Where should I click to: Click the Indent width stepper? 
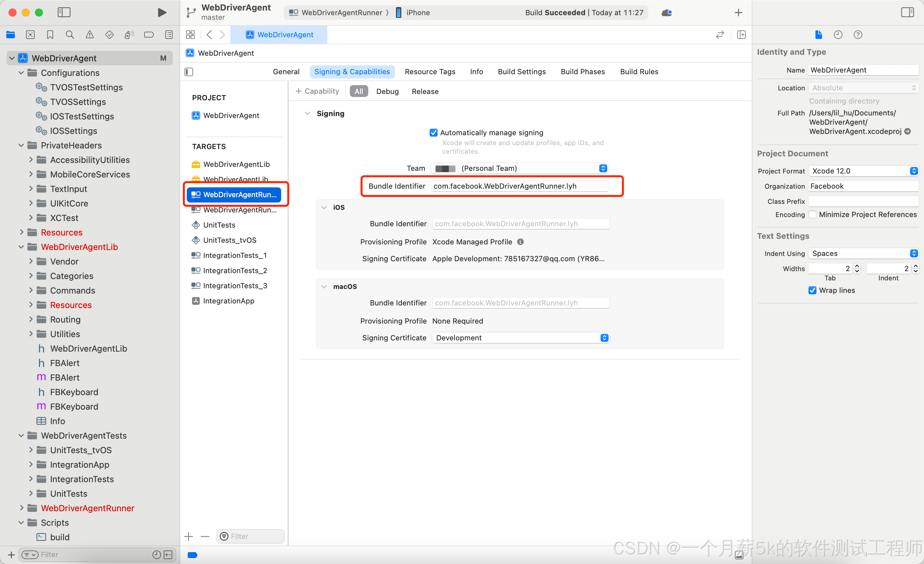pyautogui.click(x=916, y=269)
